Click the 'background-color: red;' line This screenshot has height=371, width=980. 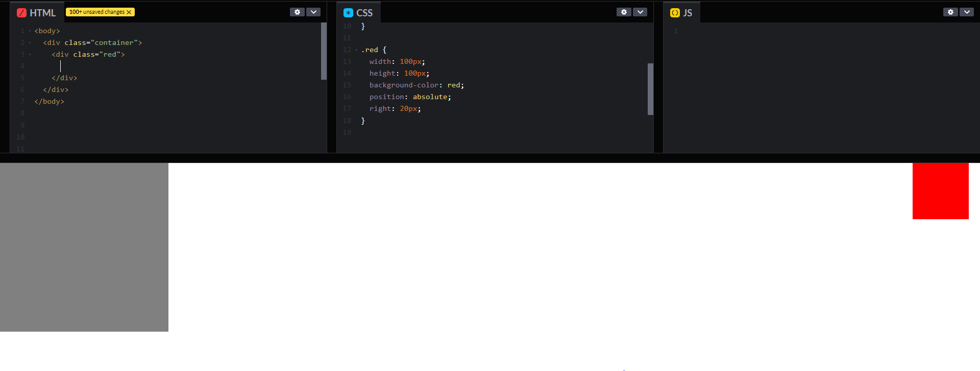[x=416, y=85]
